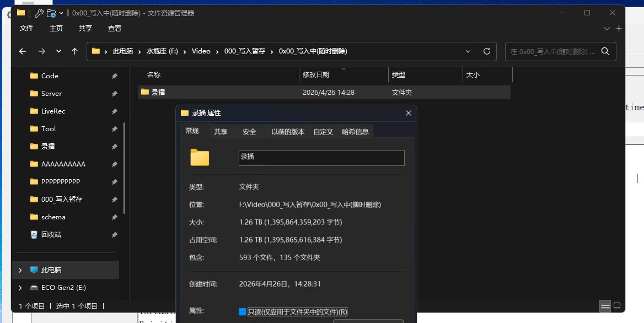
Task: Open the Code quick access folder
Action: coord(50,76)
